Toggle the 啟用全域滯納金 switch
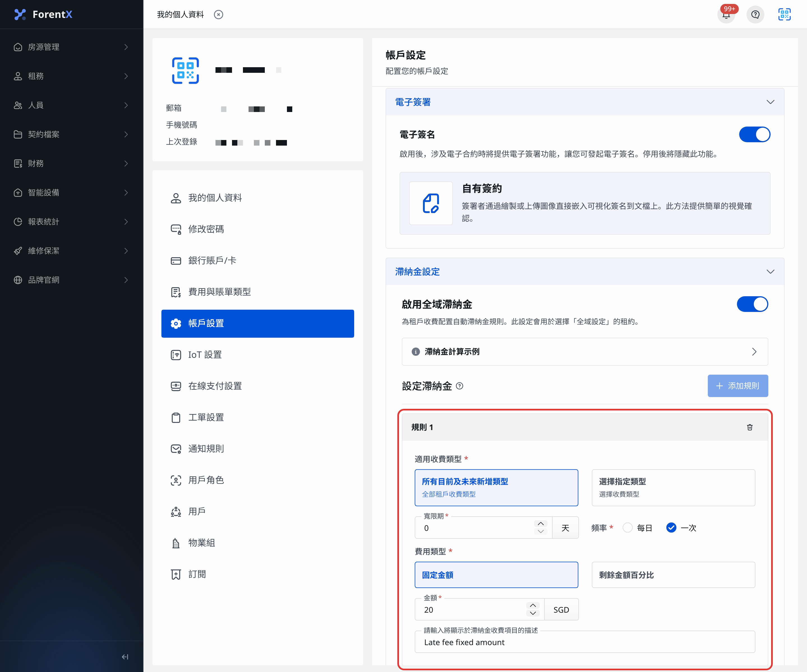This screenshot has width=807, height=672. click(752, 304)
